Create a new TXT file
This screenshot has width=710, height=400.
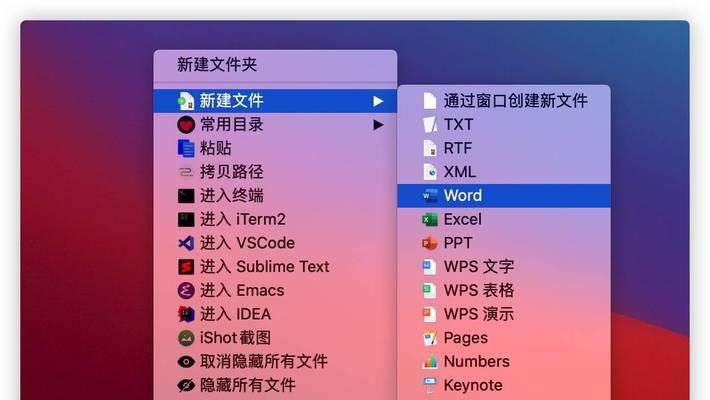click(x=504, y=125)
